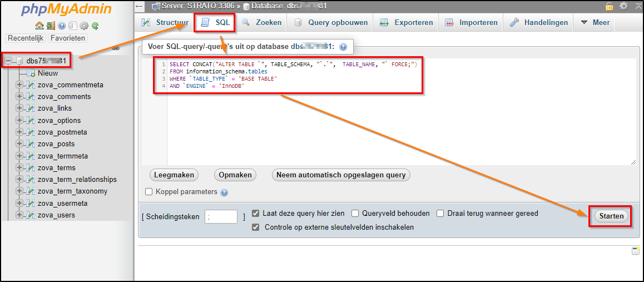Expand the zova_termmeta table node
The width and height of the screenshot is (644, 282).
click(19, 156)
